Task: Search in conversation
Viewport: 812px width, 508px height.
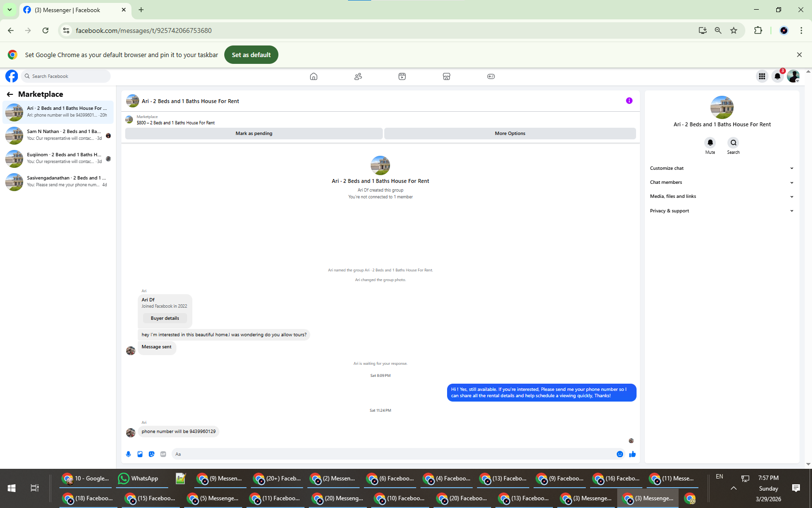Action: point(734,143)
